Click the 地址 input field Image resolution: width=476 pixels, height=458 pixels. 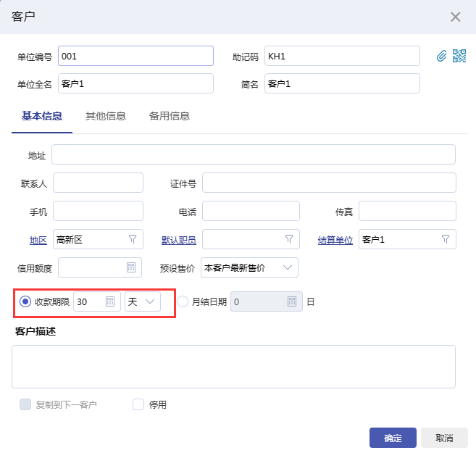click(253, 155)
